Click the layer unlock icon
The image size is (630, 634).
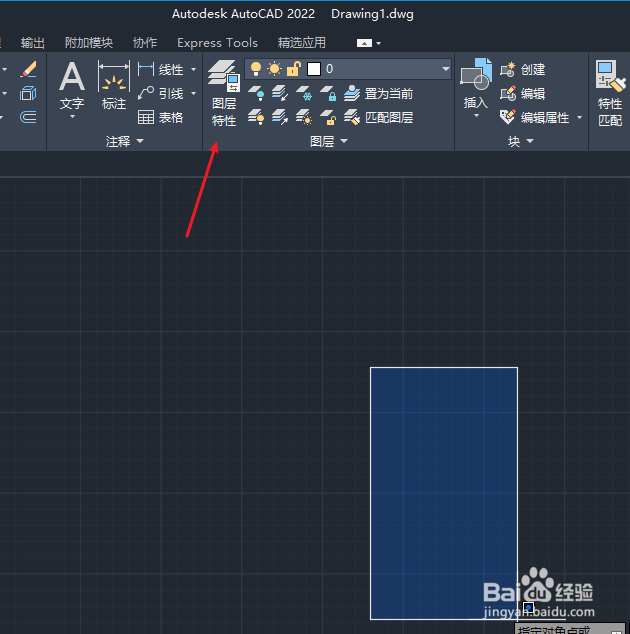click(x=328, y=117)
